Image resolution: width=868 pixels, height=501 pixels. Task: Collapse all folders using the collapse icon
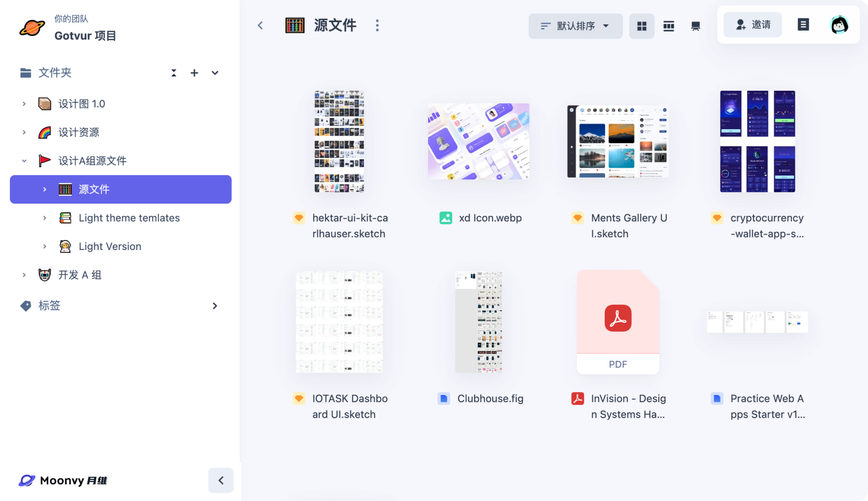[x=174, y=73]
